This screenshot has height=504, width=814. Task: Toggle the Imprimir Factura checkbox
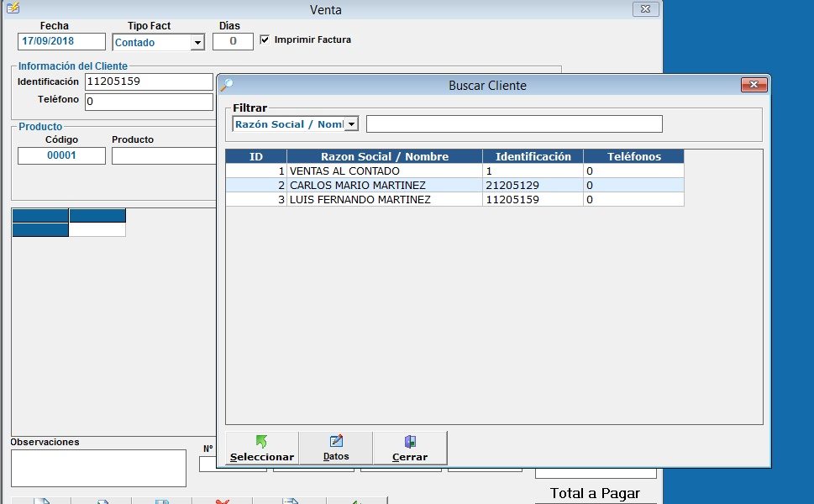tap(265, 39)
